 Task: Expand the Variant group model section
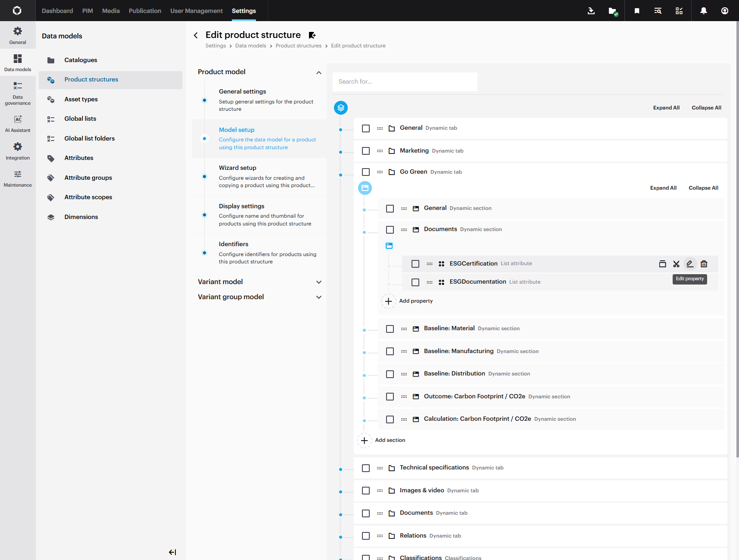(319, 297)
